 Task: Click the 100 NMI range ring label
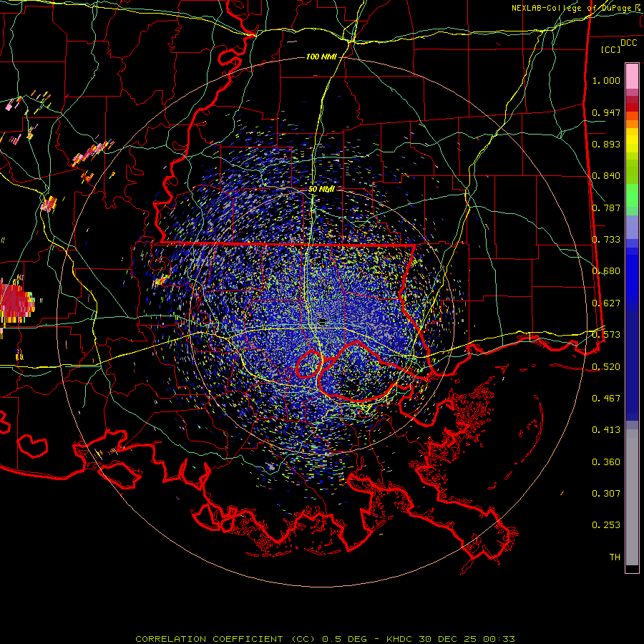[x=321, y=57]
